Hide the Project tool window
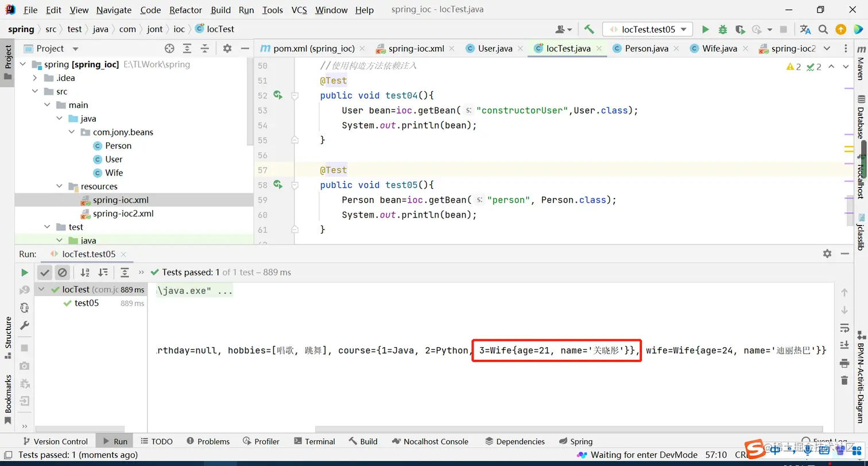The height and width of the screenshot is (466, 868). coord(245,49)
